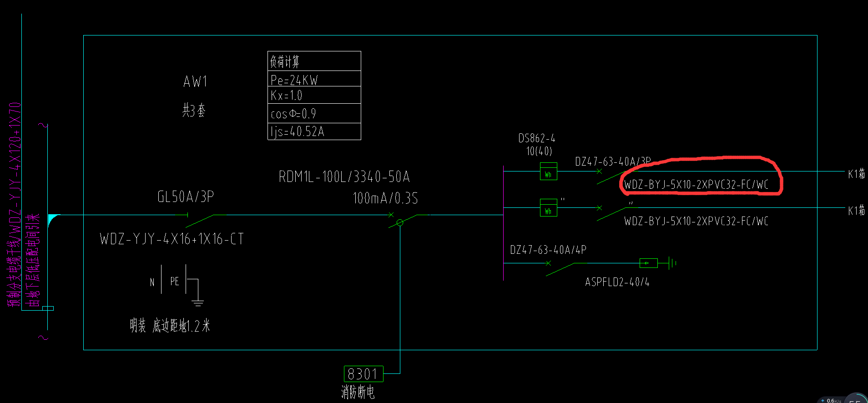Select the 负荷计算 table header cell
This screenshot has height=403, width=868.
coord(314,61)
